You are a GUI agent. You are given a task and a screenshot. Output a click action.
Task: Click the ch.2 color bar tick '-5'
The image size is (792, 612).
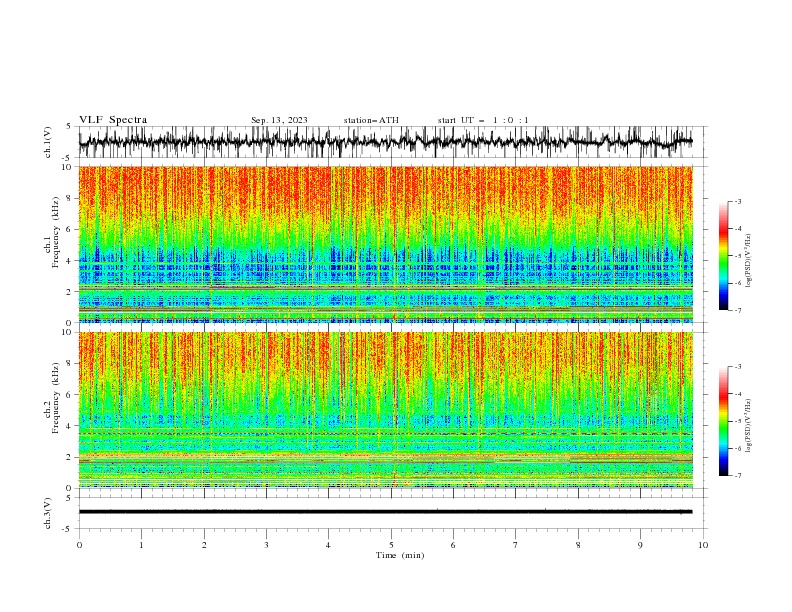[x=738, y=421]
